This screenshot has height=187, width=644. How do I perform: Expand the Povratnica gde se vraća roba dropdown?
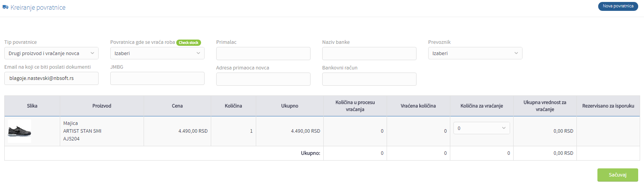[157, 53]
